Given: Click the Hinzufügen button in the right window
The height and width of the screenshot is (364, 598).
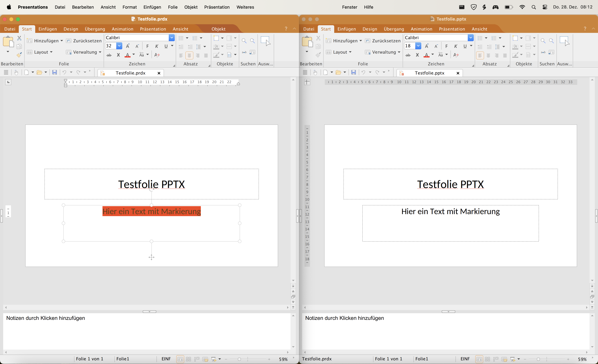Looking at the screenshot, I should coord(345,41).
